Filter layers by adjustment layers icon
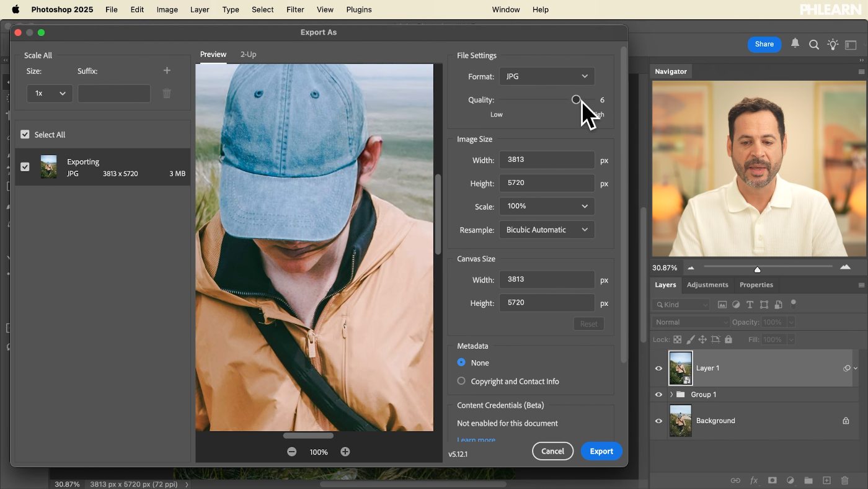Viewport: 868px width, 489px height. [x=736, y=305]
